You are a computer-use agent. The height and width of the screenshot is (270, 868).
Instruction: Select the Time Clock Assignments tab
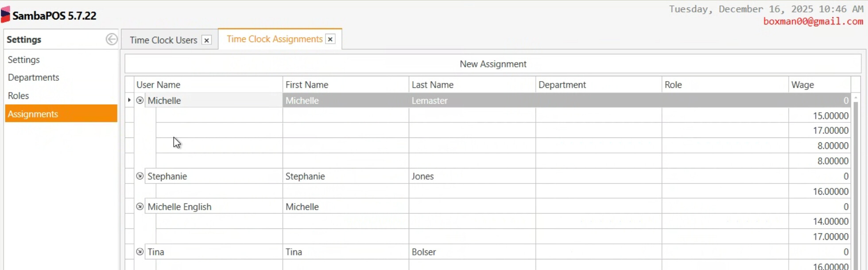274,39
